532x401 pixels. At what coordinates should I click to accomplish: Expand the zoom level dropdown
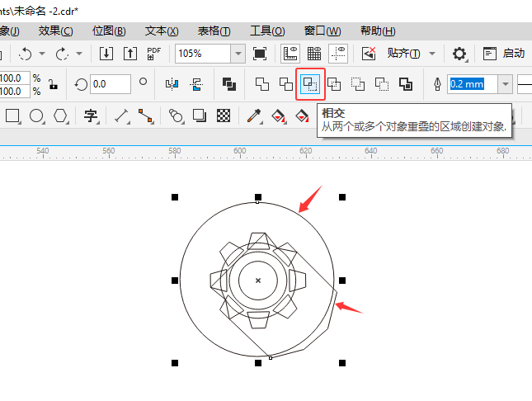click(238, 54)
